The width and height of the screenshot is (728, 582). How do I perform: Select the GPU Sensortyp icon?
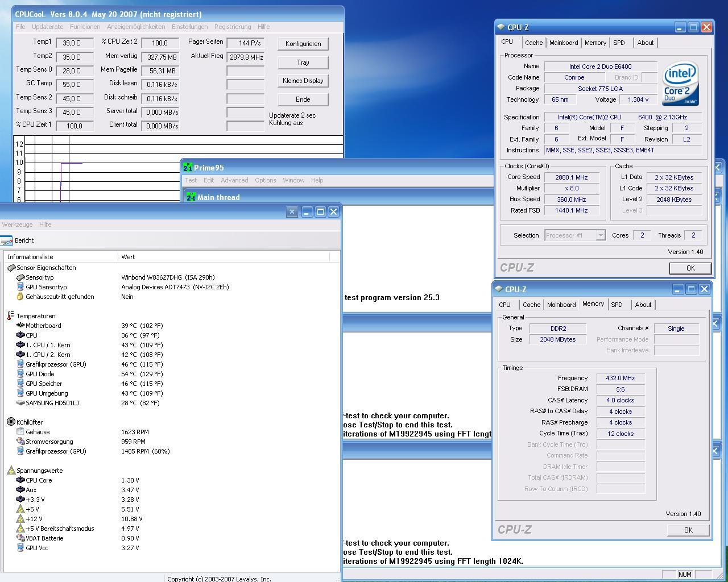pos(20,287)
